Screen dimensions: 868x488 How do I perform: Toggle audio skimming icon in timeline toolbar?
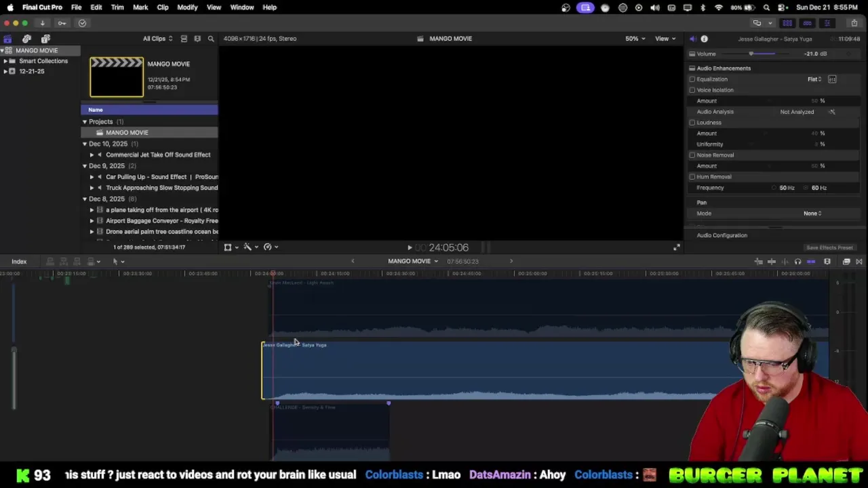[785, 262]
